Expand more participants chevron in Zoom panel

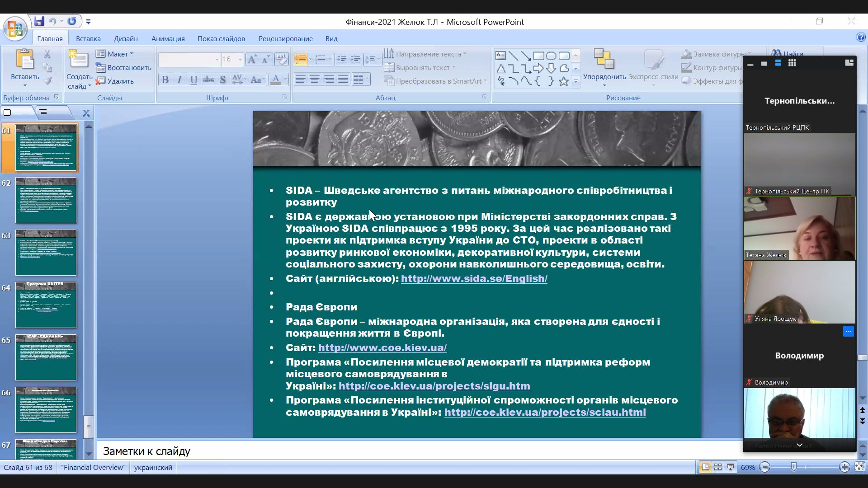point(799,445)
